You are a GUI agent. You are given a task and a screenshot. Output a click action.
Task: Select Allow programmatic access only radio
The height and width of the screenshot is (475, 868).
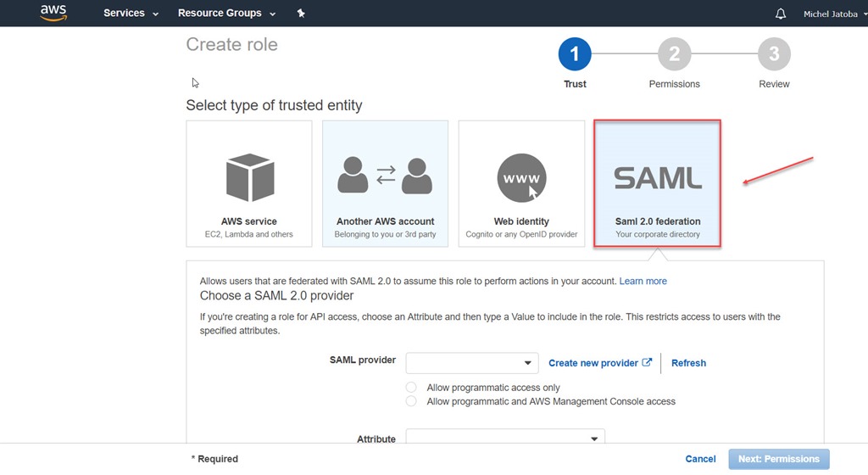coord(411,387)
